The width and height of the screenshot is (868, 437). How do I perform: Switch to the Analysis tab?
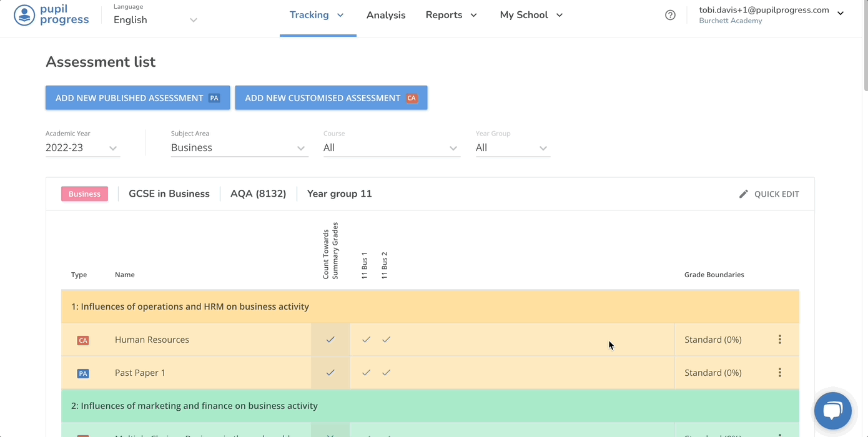[385, 15]
